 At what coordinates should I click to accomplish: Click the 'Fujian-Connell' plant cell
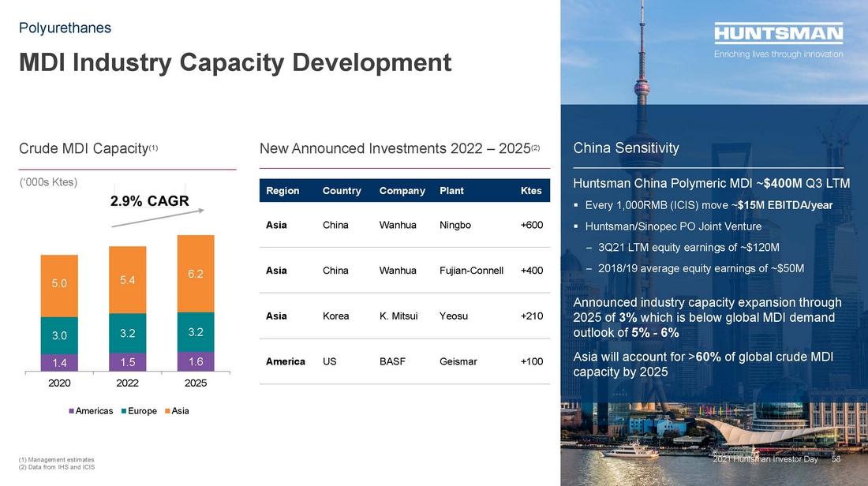[x=472, y=271]
